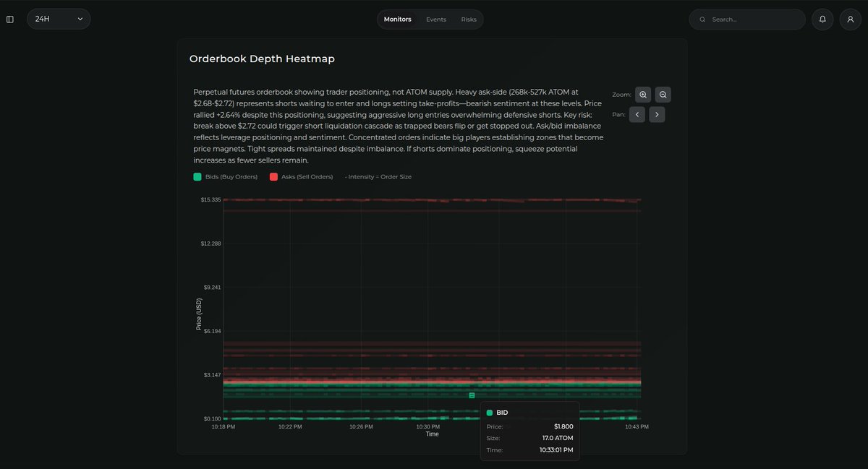Click the $15.335 price axis label
This screenshot has height=469, width=868.
point(210,199)
